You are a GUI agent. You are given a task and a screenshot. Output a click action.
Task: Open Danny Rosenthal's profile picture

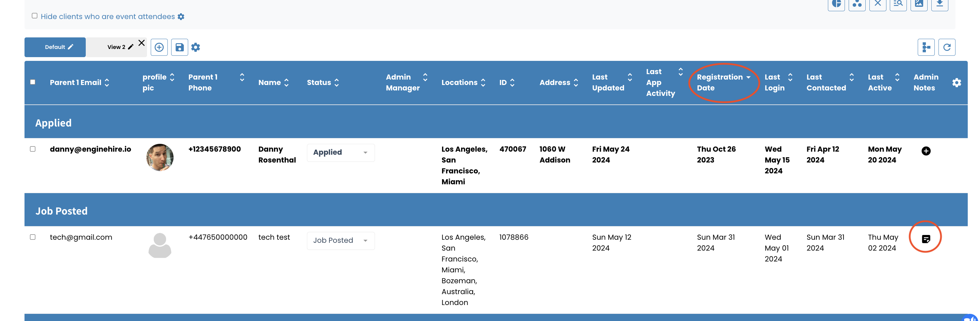click(160, 157)
